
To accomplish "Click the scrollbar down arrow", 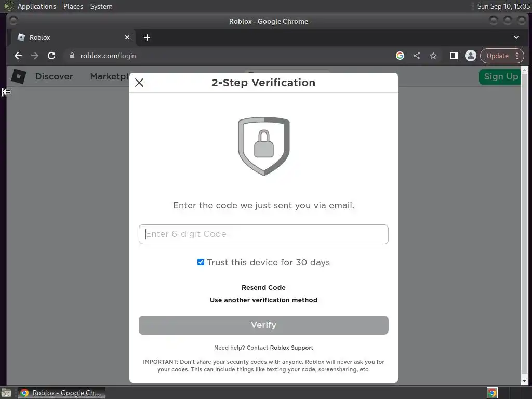I will click(x=524, y=381).
